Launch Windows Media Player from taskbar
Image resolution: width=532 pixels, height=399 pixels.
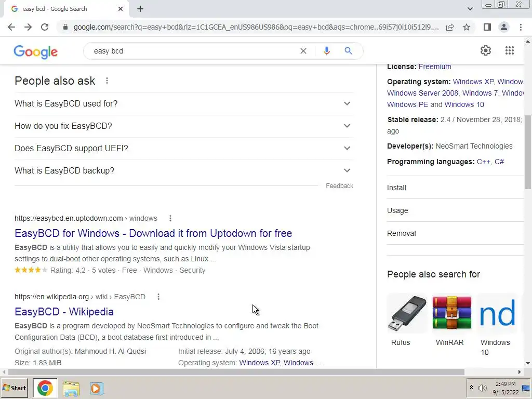point(96,389)
